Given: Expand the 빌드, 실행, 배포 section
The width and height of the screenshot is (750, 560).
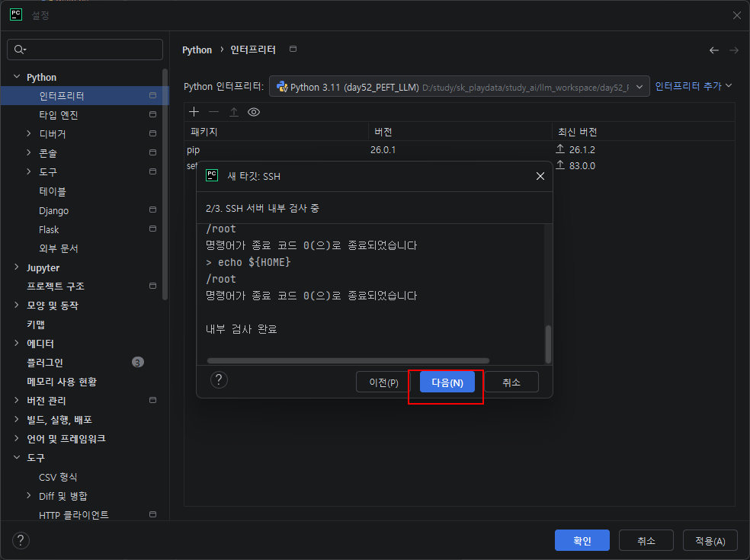Looking at the screenshot, I should pos(17,419).
